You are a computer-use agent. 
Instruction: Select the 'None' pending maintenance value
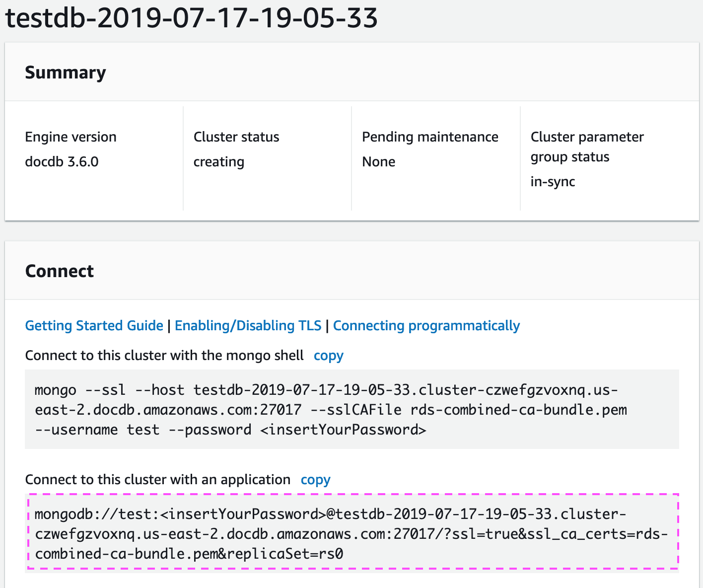point(379,162)
